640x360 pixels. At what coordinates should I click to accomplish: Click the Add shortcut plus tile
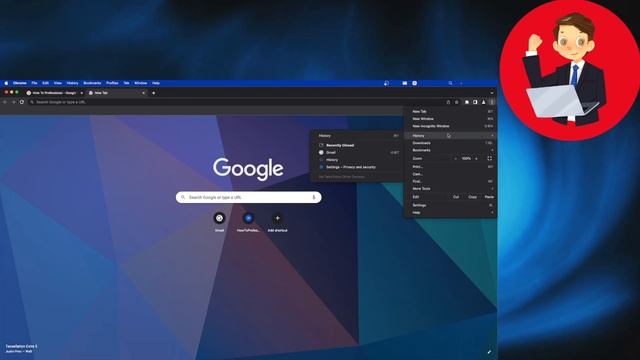[277, 222]
